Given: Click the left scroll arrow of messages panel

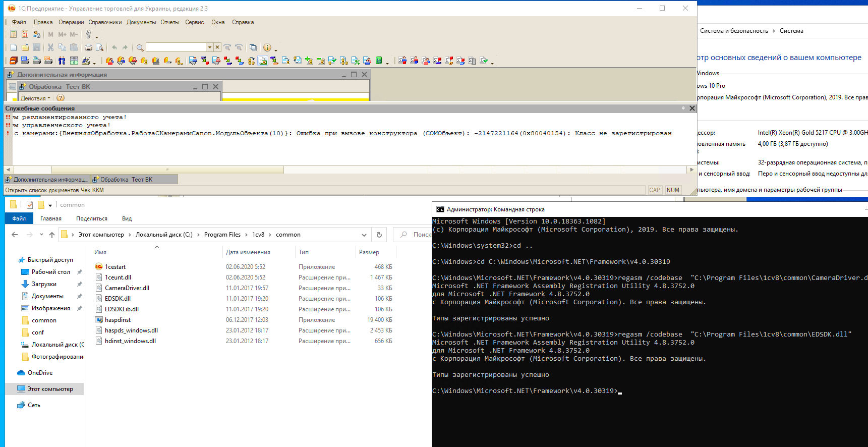Looking at the screenshot, I should (8, 170).
